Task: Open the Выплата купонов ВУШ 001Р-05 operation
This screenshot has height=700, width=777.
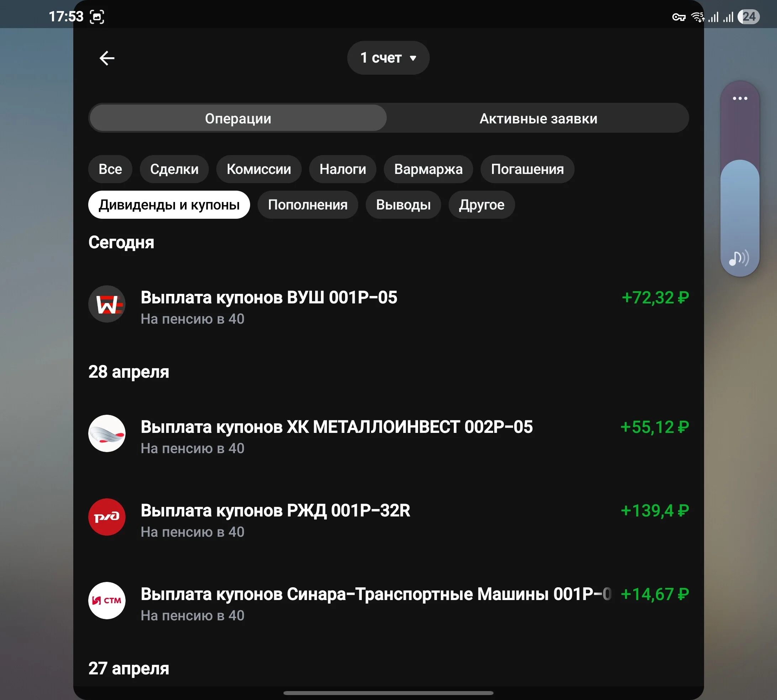Action: point(388,307)
